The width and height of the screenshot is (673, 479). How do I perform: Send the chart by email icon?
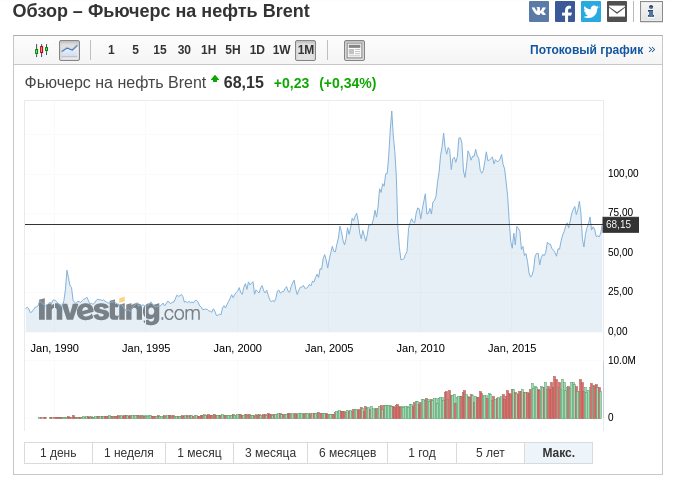pos(617,12)
